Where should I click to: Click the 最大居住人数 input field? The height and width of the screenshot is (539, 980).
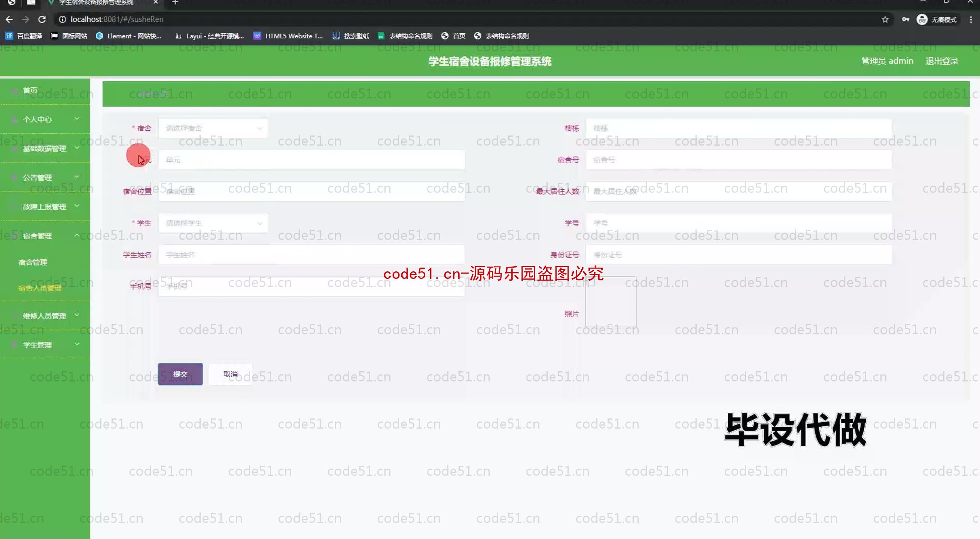click(739, 191)
